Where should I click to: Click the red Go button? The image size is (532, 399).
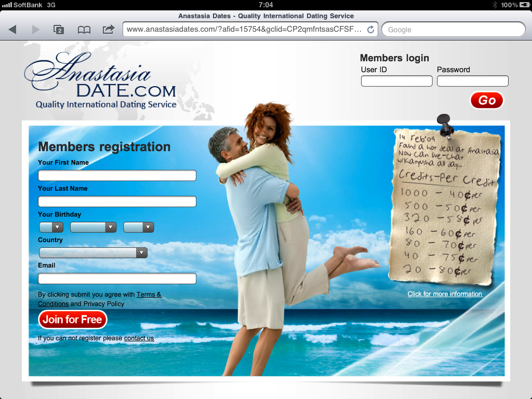[x=486, y=100]
